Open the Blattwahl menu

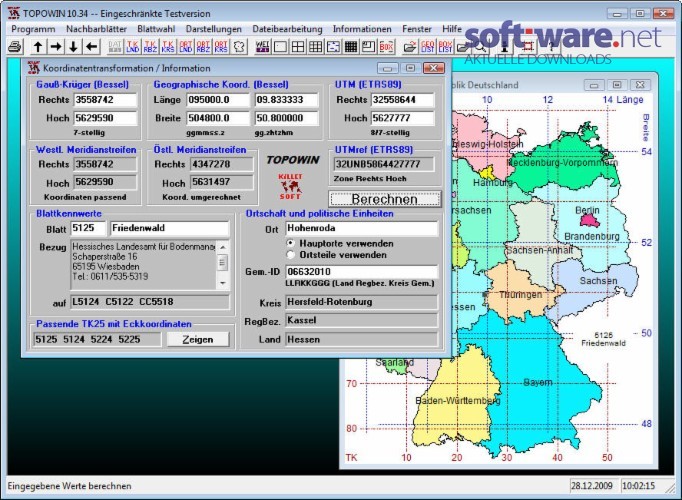click(x=156, y=29)
